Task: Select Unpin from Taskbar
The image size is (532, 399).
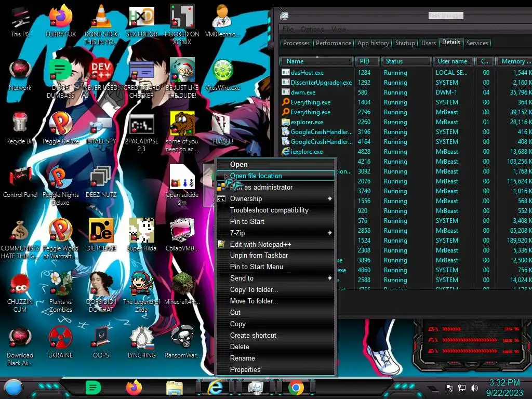Action: tap(275, 255)
